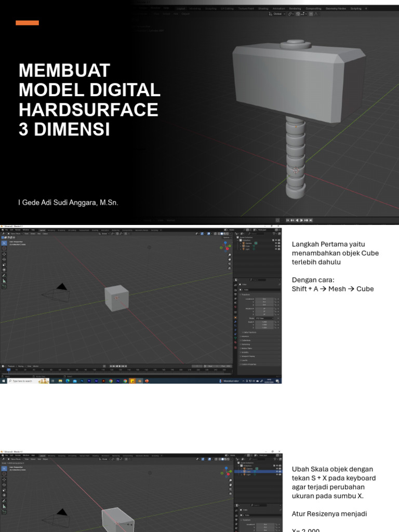Open the Texture properties tab in first Blender screenshot
The image size is (399, 532).
(235, 348)
